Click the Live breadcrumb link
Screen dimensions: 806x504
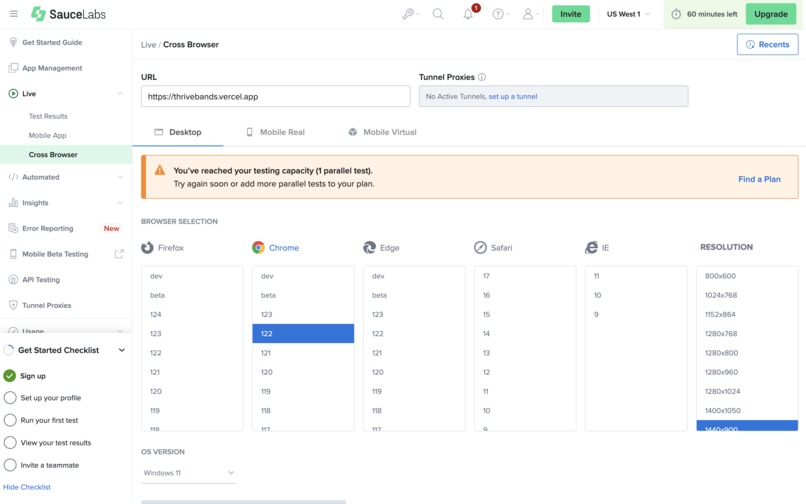(148, 45)
